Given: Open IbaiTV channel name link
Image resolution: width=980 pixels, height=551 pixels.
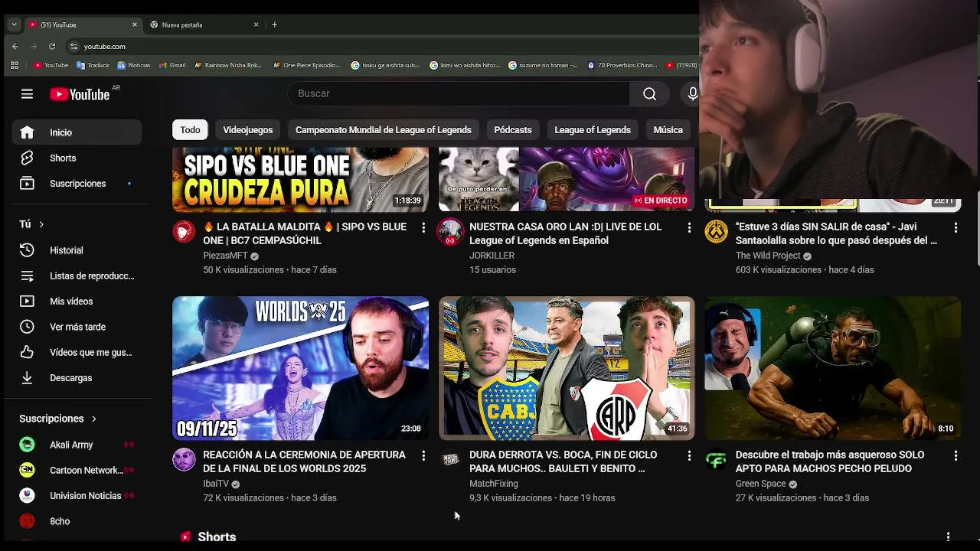Looking at the screenshot, I should (216, 484).
